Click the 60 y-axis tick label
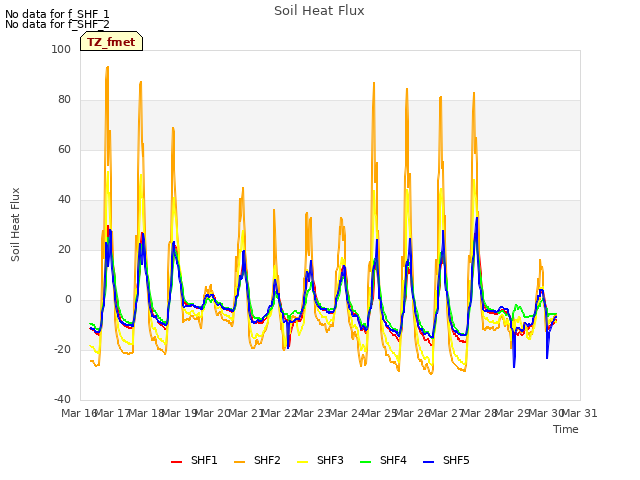Image resolution: width=640 pixels, height=480 pixels. [x=64, y=149]
